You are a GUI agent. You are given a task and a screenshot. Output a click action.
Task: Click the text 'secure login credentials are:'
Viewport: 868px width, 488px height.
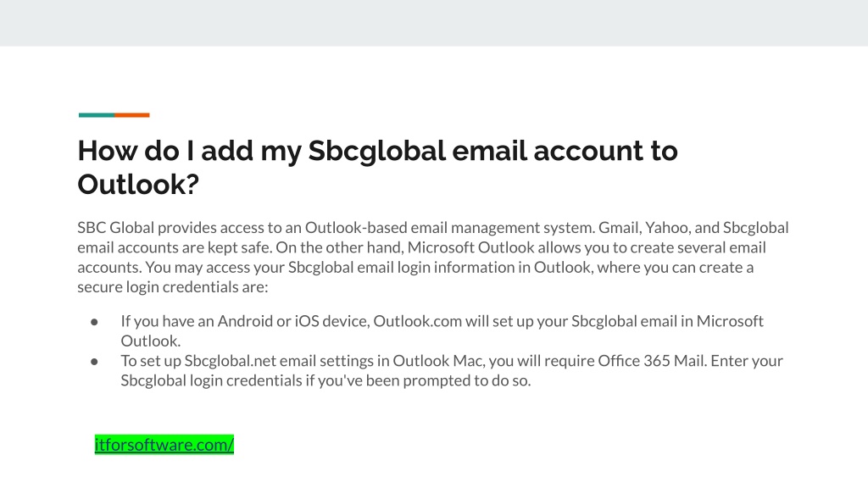(x=173, y=287)
